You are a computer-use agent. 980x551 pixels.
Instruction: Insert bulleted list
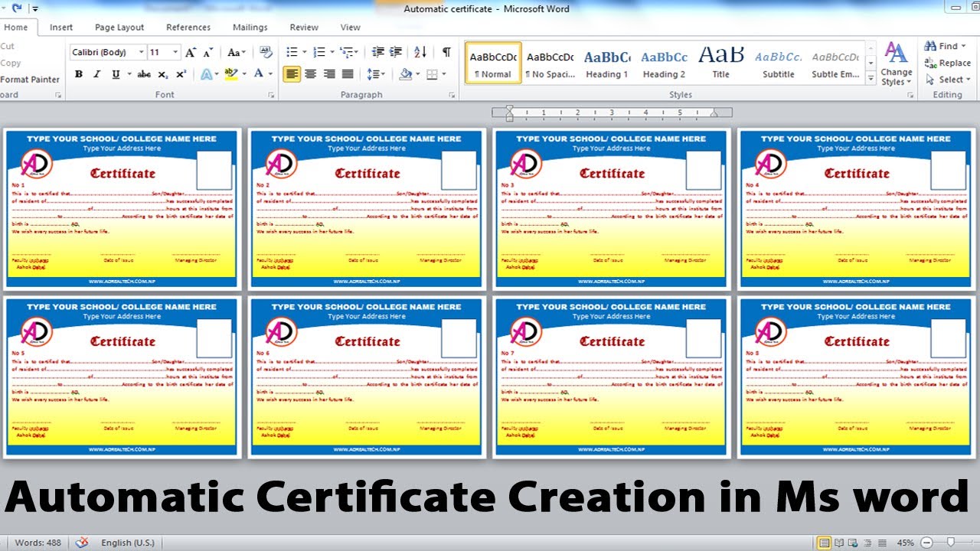tap(291, 52)
